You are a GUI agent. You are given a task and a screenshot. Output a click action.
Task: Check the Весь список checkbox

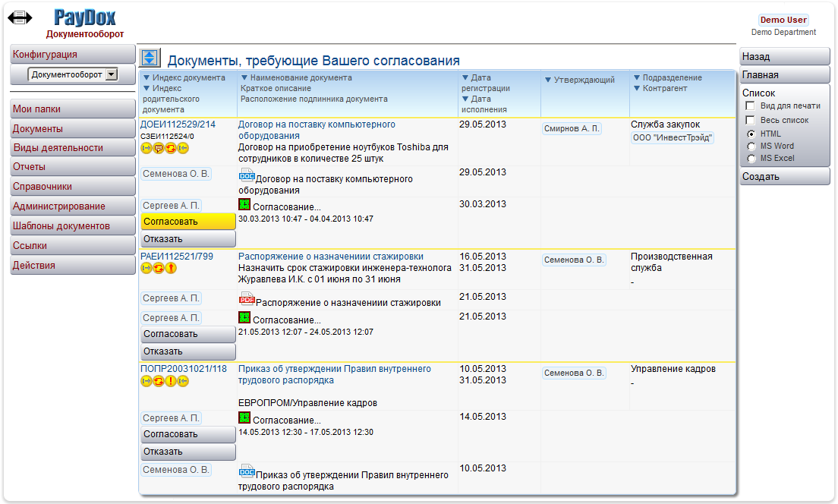click(750, 120)
